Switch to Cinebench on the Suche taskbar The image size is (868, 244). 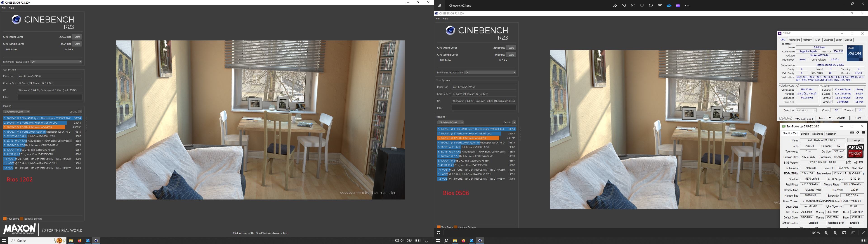(96, 240)
